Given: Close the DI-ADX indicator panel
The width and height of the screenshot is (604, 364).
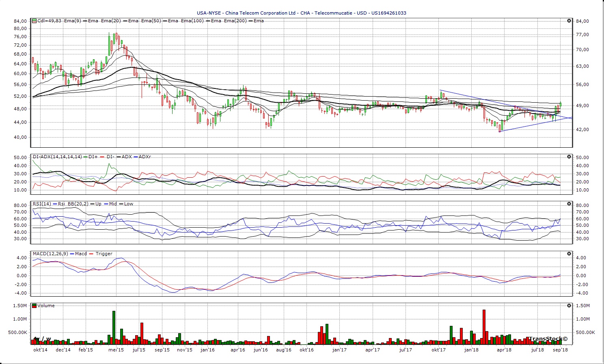Looking at the screenshot, I should pyautogui.click(x=569, y=157).
